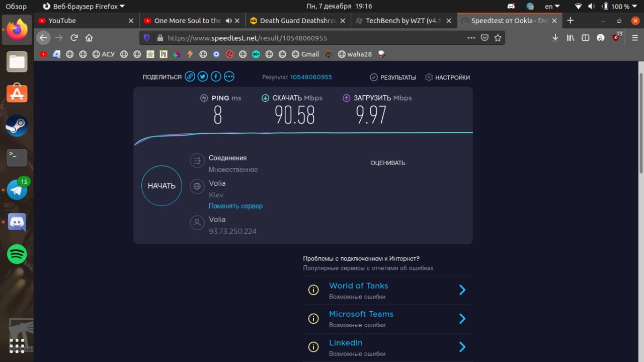Screen dimensions: 644x362
Task: Open more share options icon
Action: click(x=229, y=77)
